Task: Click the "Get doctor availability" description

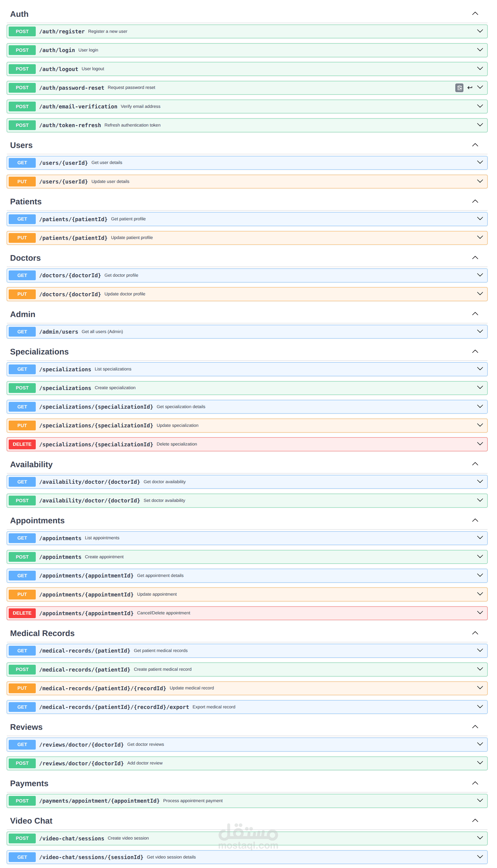Action: (x=164, y=482)
